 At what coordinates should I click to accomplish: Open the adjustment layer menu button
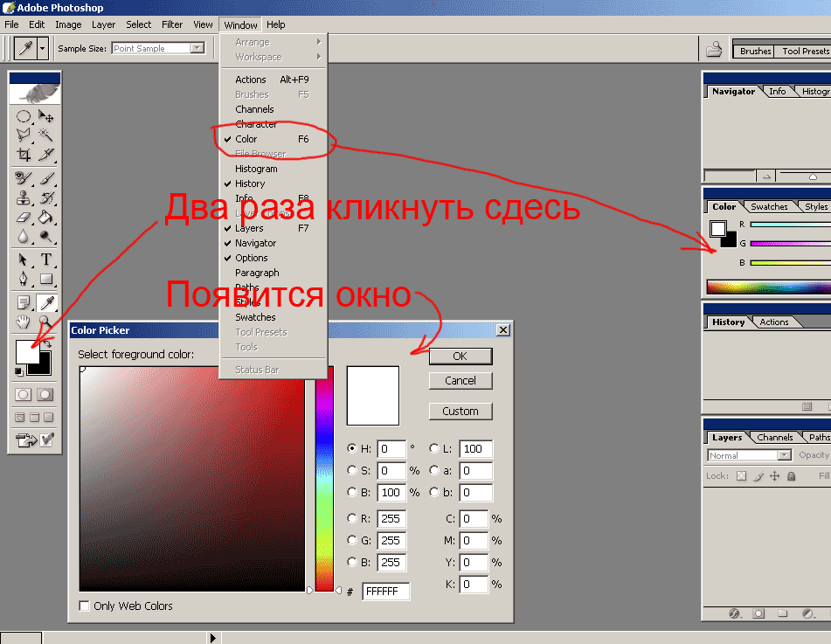pos(807,613)
